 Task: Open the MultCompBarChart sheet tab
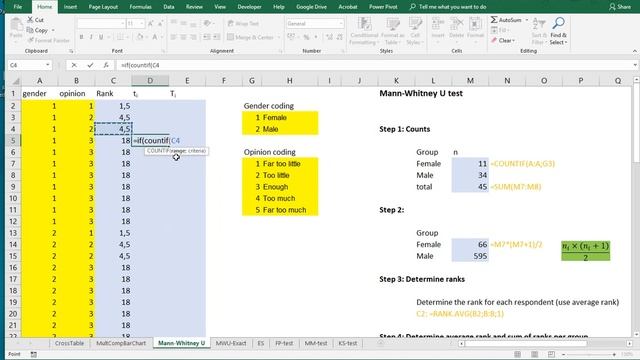pos(121,343)
